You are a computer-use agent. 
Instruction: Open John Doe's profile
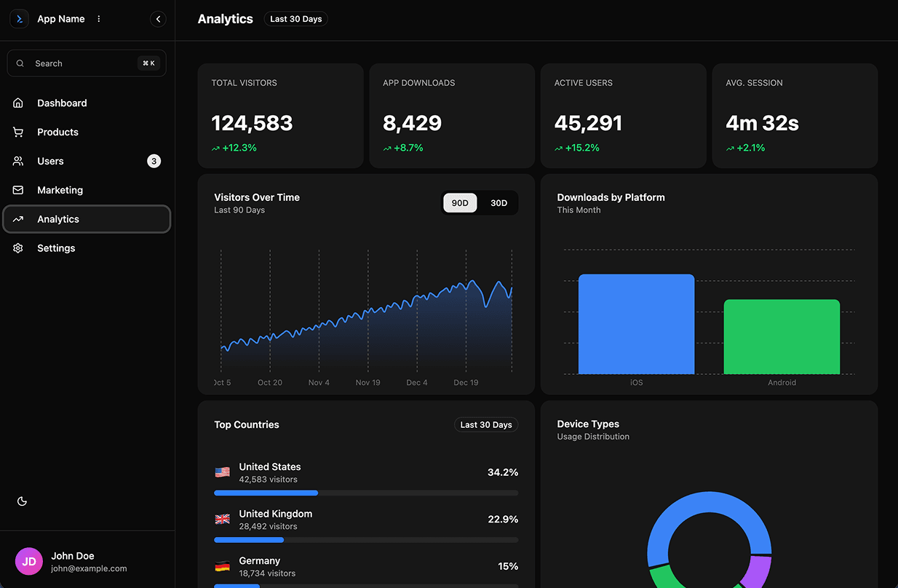click(x=73, y=561)
